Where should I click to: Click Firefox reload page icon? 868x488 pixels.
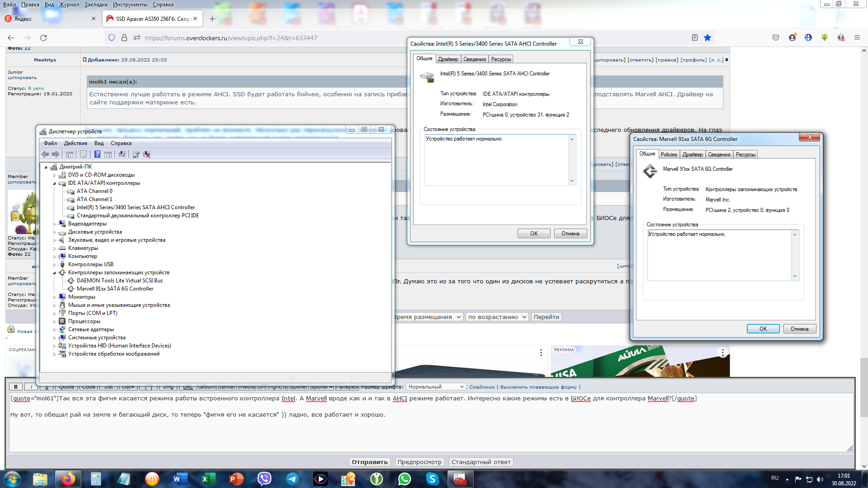pos(43,38)
